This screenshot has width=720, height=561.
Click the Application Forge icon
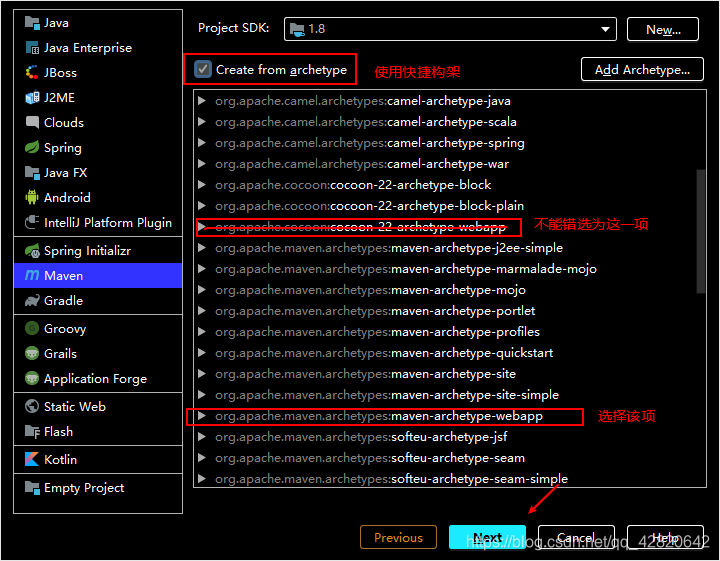pos(32,378)
